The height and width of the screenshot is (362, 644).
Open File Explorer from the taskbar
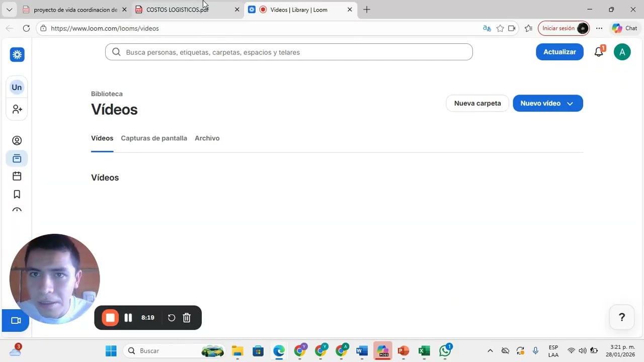click(237, 351)
